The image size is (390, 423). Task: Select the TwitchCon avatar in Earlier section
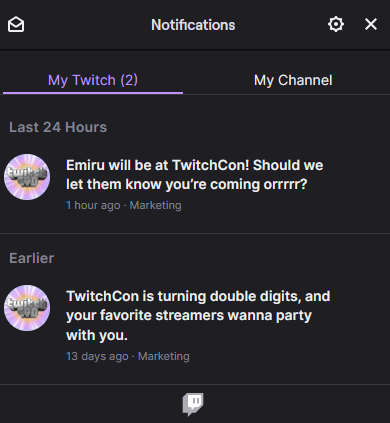pyautogui.click(x=27, y=308)
